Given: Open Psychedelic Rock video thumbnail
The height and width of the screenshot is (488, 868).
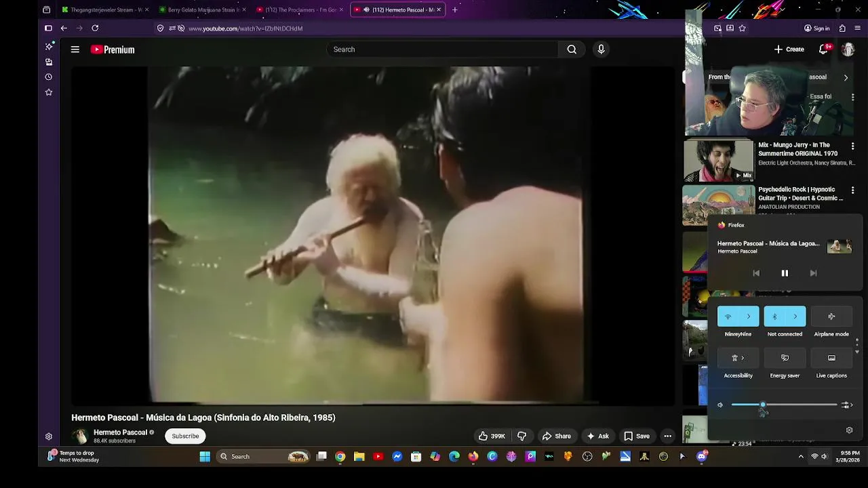Looking at the screenshot, I should pos(718,205).
